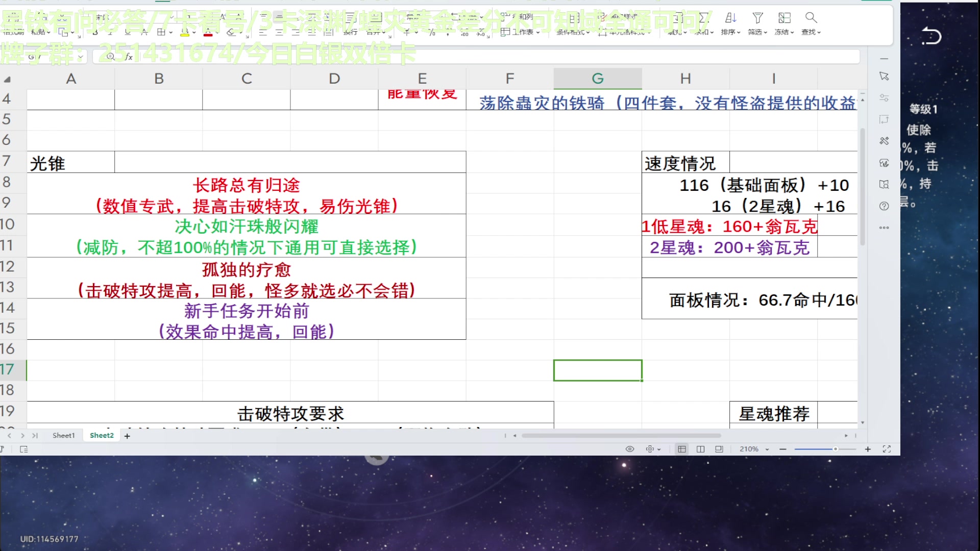This screenshot has height=551, width=980.
Task: Switch to page break preview mode
Action: pyautogui.click(x=700, y=449)
